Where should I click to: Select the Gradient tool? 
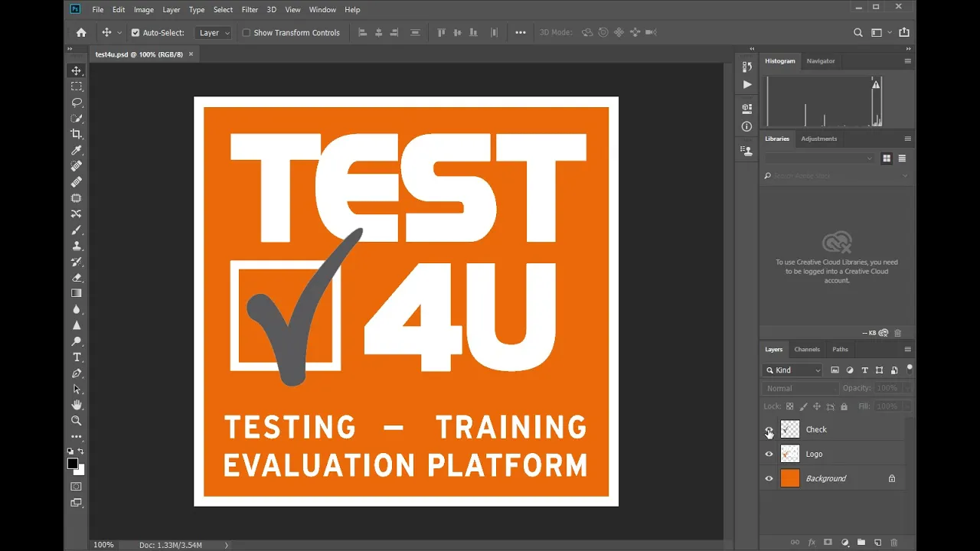[x=77, y=293]
